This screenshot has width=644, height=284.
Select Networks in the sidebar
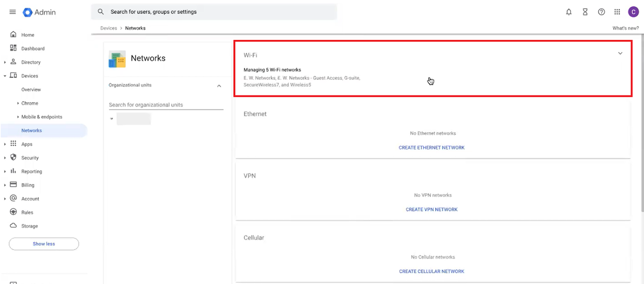(44, 130)
